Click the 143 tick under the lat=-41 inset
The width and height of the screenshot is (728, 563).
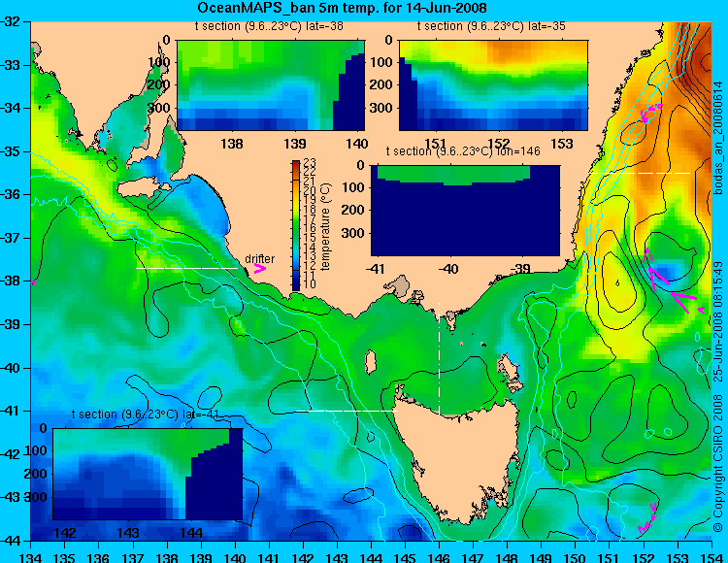(x=128, y=533)
